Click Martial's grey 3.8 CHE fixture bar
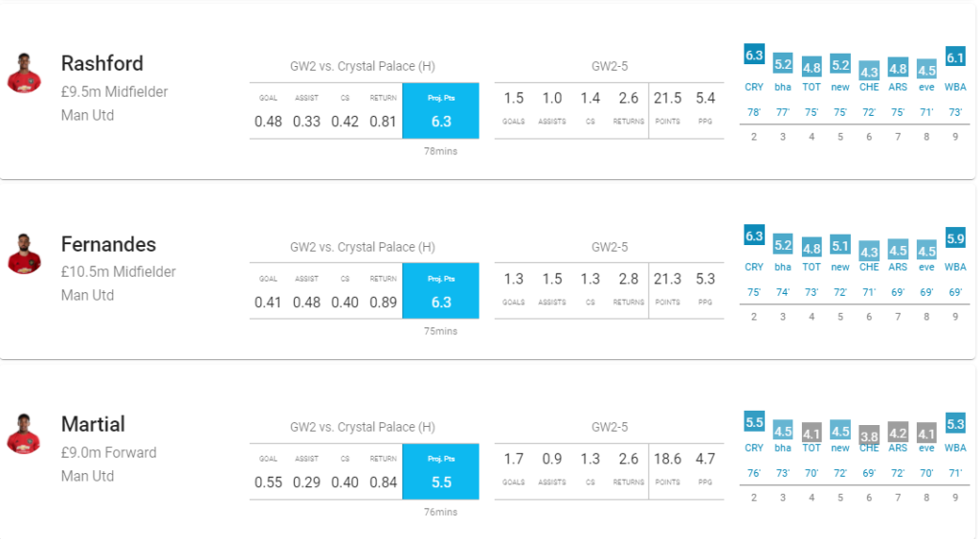980x539 pixels. (x=869, y=434)
